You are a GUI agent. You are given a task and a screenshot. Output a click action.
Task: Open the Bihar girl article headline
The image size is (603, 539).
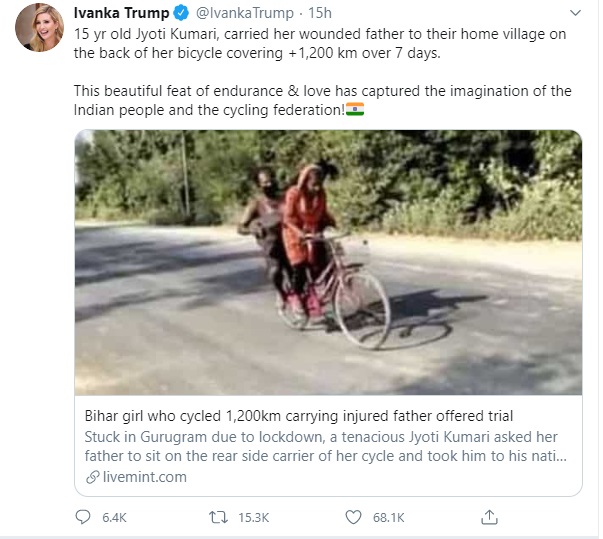299,416
